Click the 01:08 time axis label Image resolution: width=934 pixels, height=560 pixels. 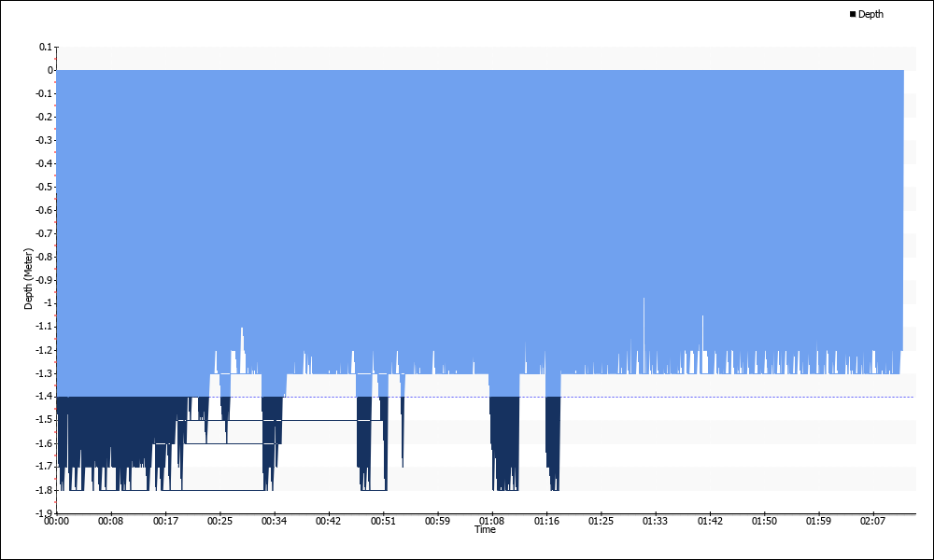pos(491,522)
